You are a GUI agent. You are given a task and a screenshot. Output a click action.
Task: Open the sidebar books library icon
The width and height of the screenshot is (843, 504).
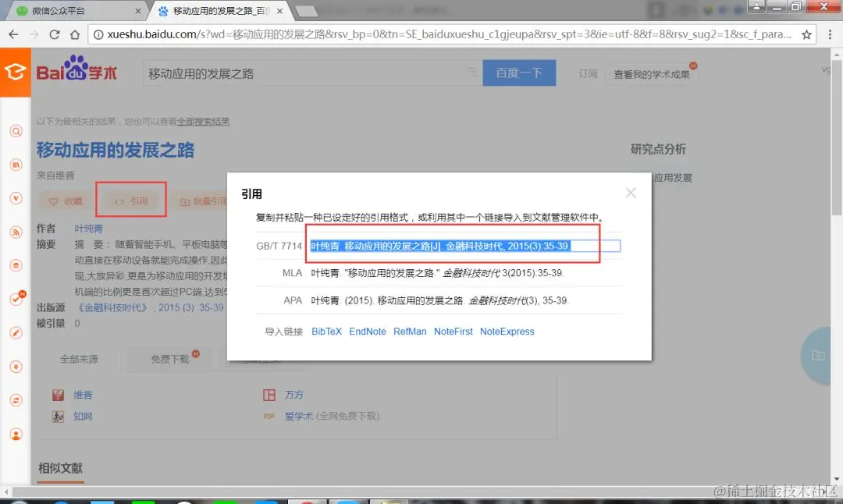[x=16, y=165]
